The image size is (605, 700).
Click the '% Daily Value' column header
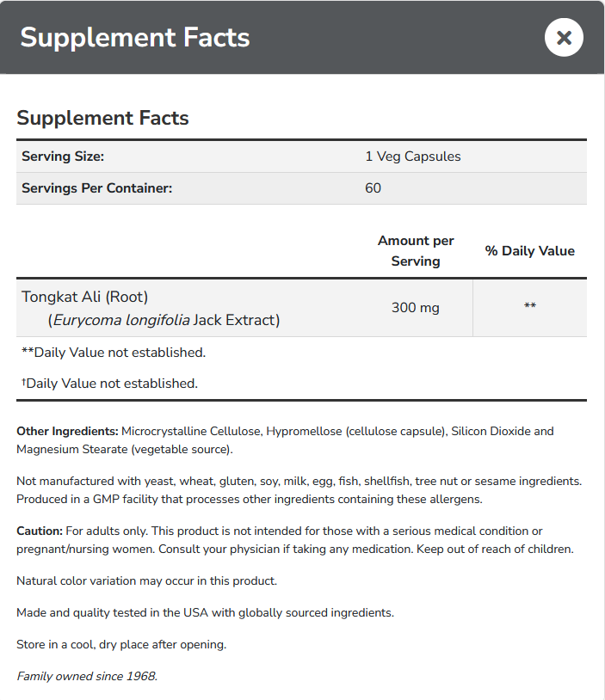(529, 250)
